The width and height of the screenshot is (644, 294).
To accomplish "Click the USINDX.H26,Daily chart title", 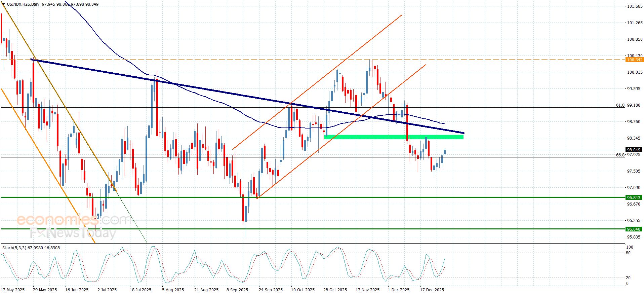I will (x=23, y=4).
